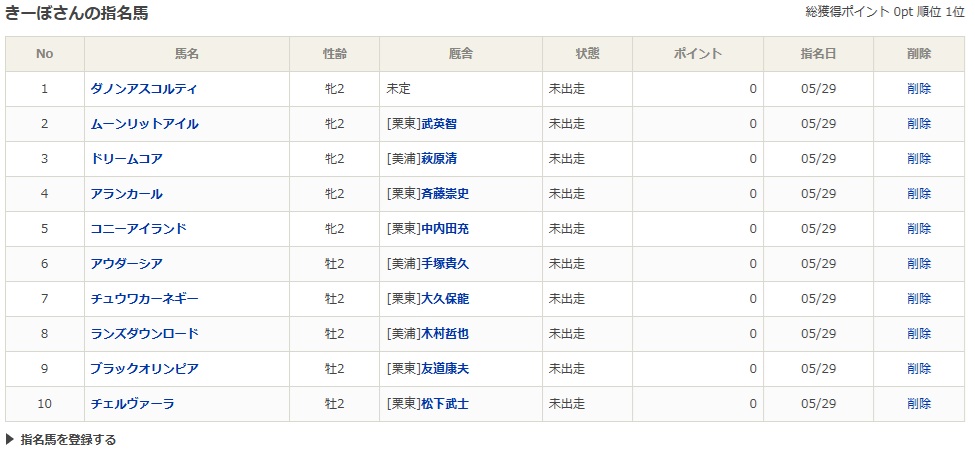
Task: Open trainer 松下武士 page
Action: pos(445,404)
